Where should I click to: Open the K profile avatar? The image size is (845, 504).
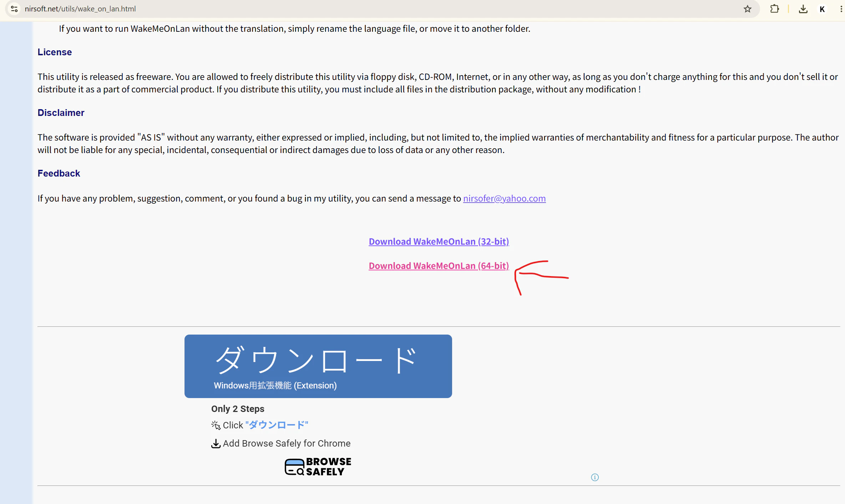click(822, 9)
